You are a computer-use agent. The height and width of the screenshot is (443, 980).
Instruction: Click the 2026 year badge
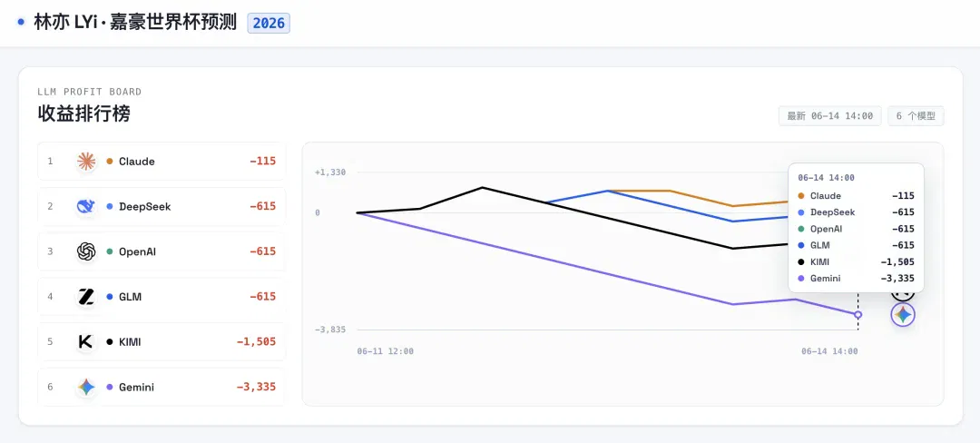(x=269, y=23)
